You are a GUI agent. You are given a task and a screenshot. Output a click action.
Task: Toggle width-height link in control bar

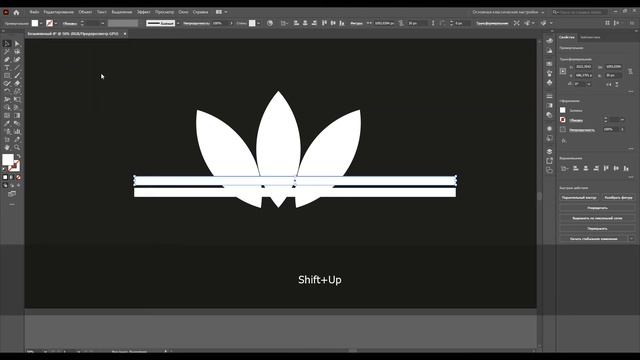401,23
